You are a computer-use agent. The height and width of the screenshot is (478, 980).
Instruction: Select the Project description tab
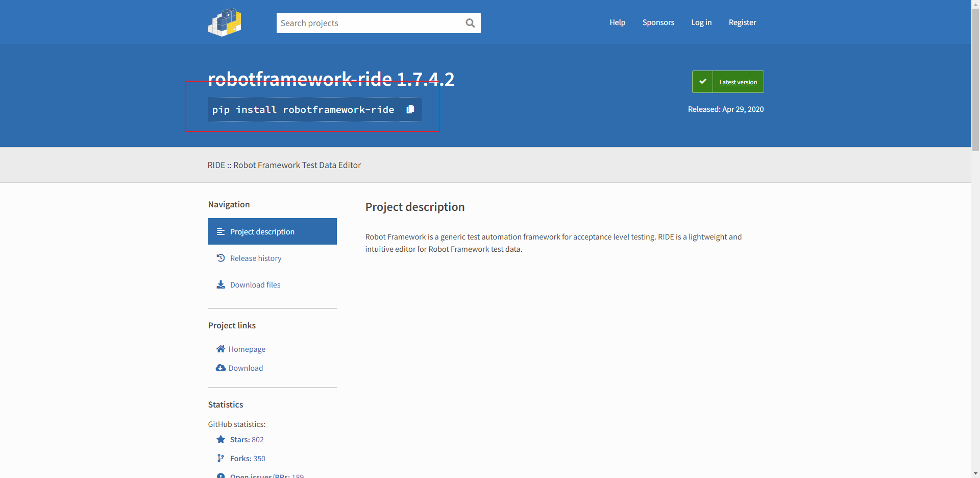click(273, 231)
